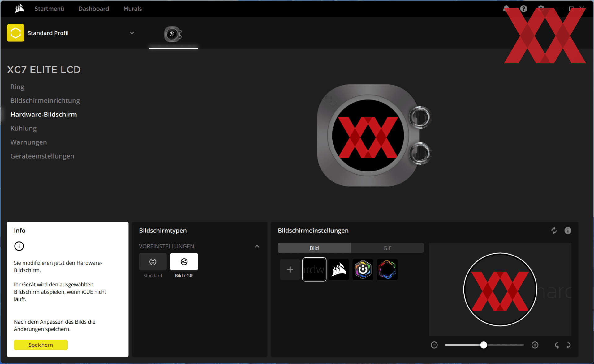
Task: Open Geräteeinstellungen
Action: (42, 156)
